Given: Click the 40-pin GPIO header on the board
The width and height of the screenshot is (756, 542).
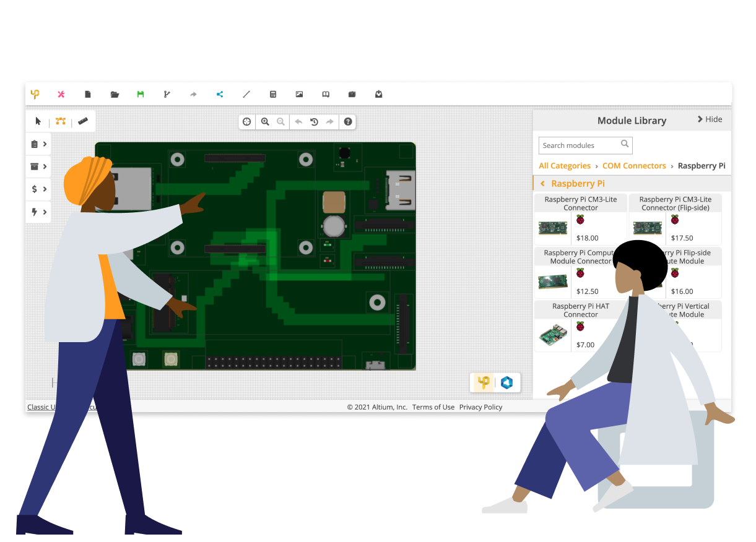Looking at the screenshot, I should click(x=274, y=362).
